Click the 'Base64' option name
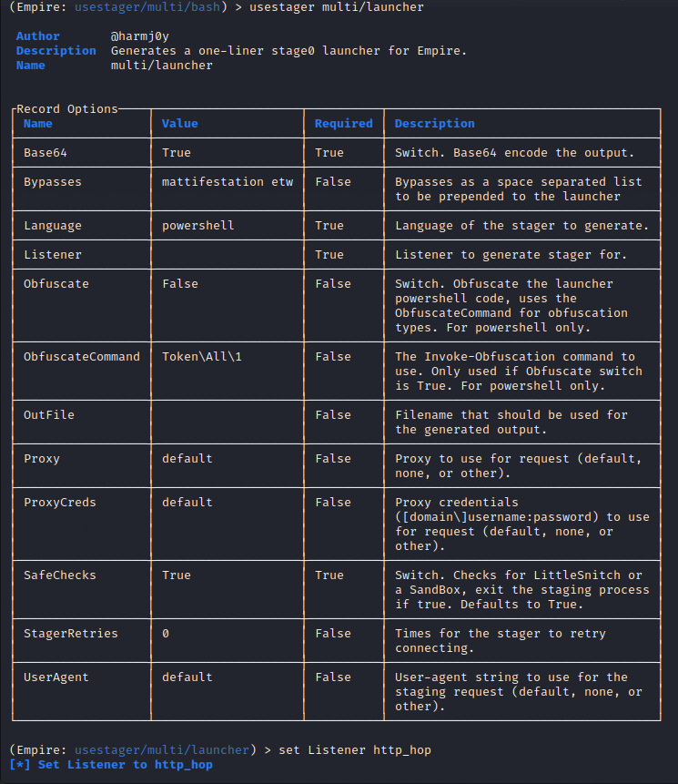Viewport: 678px width, 784px height. pos(46,152)
